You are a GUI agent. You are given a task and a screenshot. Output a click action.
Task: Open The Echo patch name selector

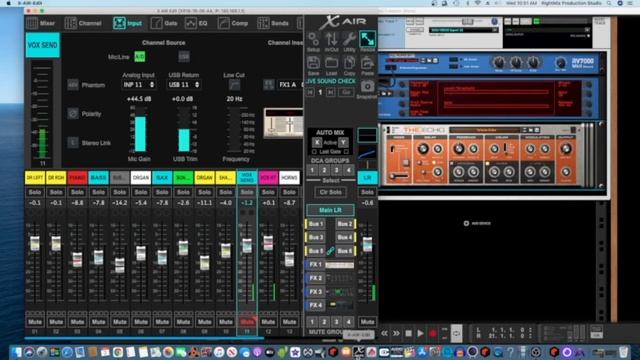[x=484, y=130]
